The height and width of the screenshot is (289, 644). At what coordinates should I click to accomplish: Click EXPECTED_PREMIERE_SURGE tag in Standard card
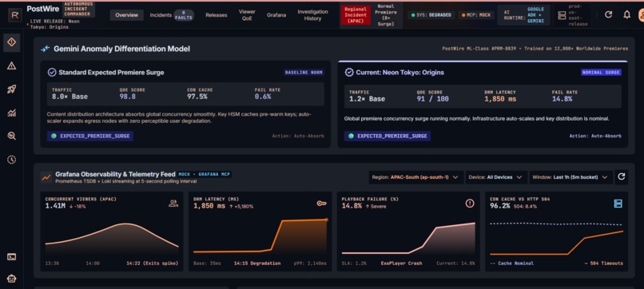pos(90,136)
